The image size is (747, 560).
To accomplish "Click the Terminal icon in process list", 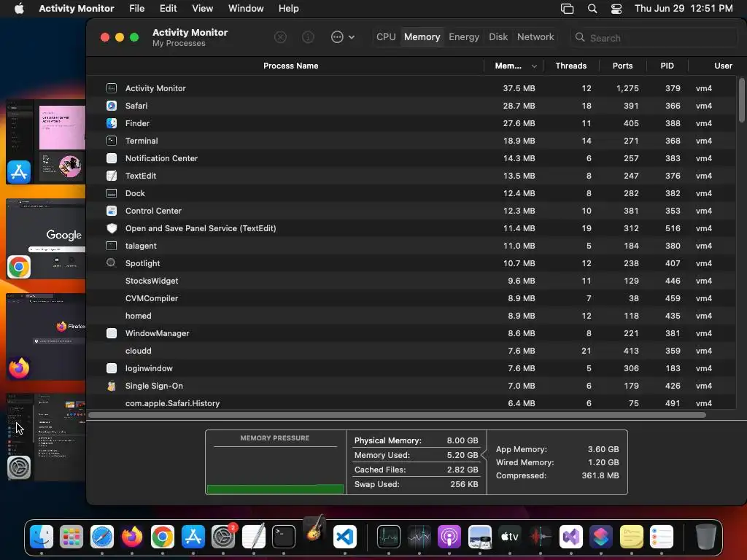I will (x=112, y=141).
